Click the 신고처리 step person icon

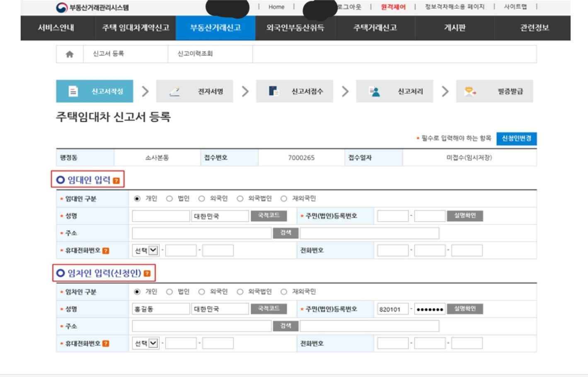coord(374,91)
